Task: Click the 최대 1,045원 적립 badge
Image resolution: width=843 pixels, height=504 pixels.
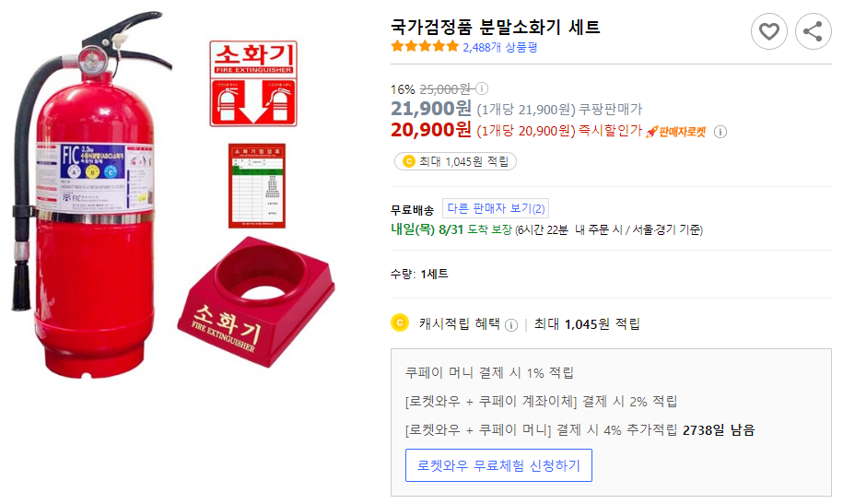Action: pyautogui.click(x=455, y=161)
